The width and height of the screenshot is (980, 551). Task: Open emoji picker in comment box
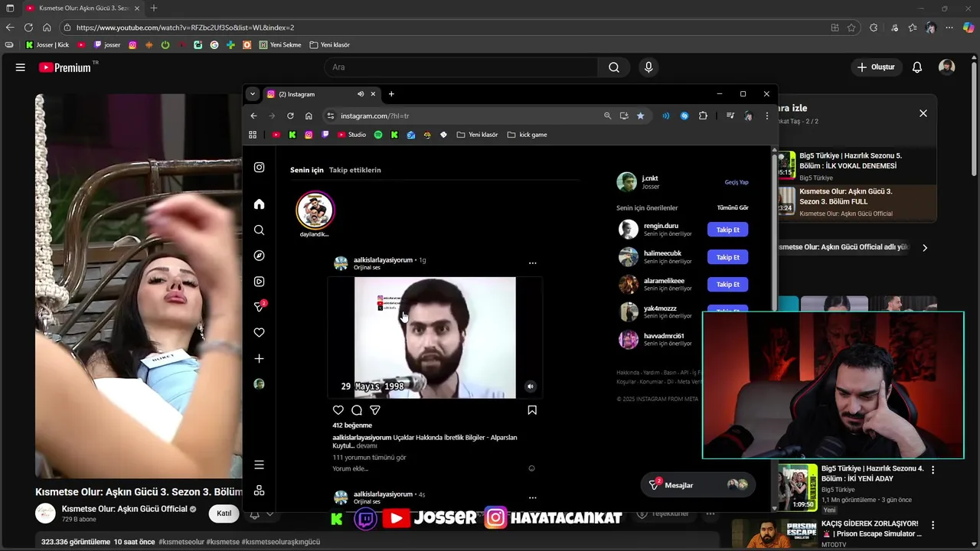pos(531,468)
